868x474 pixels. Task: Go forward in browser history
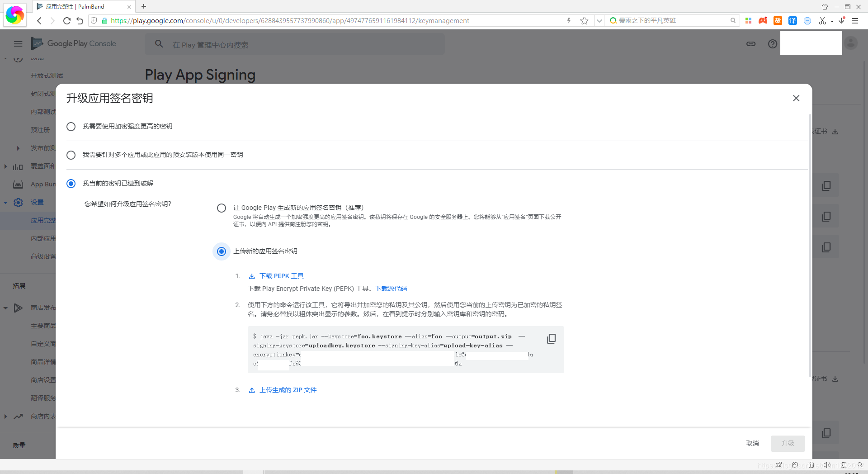coord(52,21)
